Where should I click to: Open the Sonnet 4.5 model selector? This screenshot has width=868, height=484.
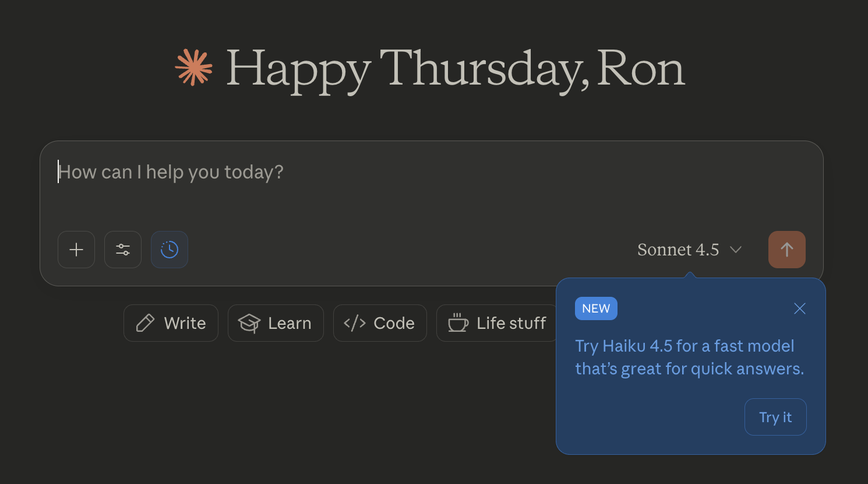pos(678,250)
